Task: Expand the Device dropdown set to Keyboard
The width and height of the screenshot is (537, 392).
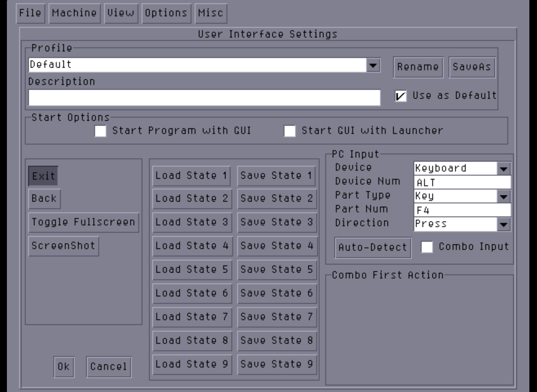Action: [503, 169]
